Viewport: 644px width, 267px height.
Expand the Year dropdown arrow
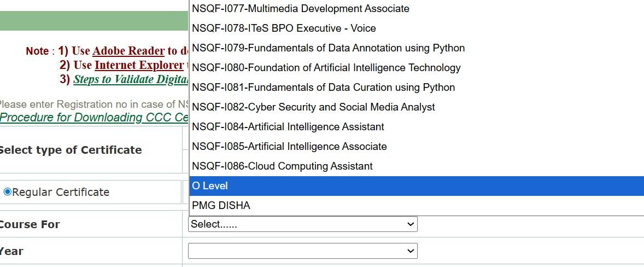pyautogui.click(x=411, y=251)
